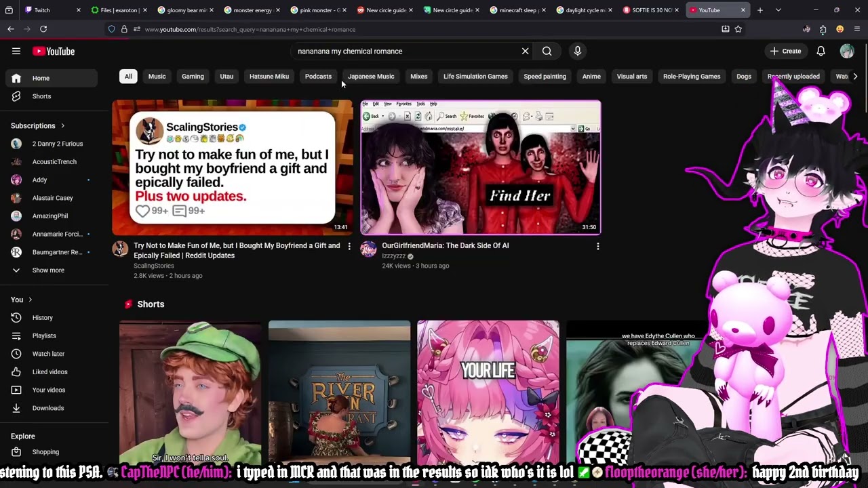The image size is (868, 488).
Task: Expand the Subscriptions section
Action: 38,125
